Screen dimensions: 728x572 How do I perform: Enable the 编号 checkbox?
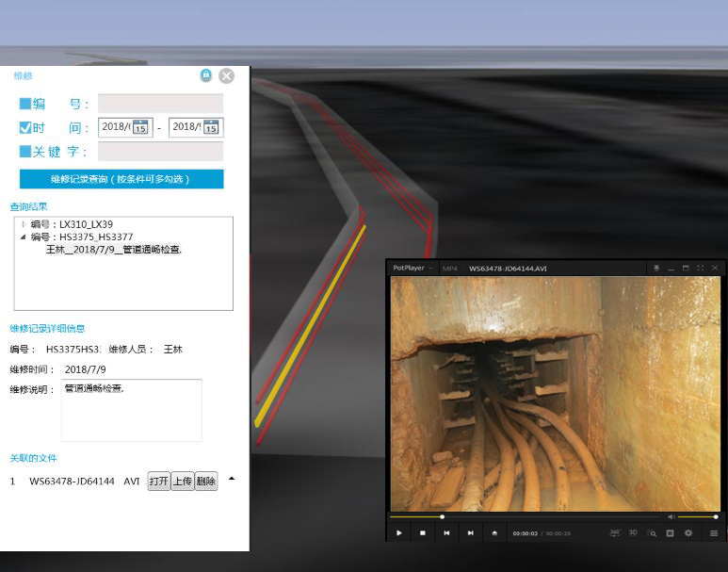point(24,104)
